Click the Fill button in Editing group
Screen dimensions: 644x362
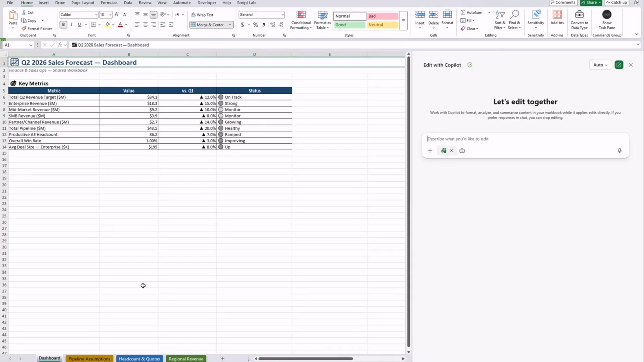click(x=468, y=20)
